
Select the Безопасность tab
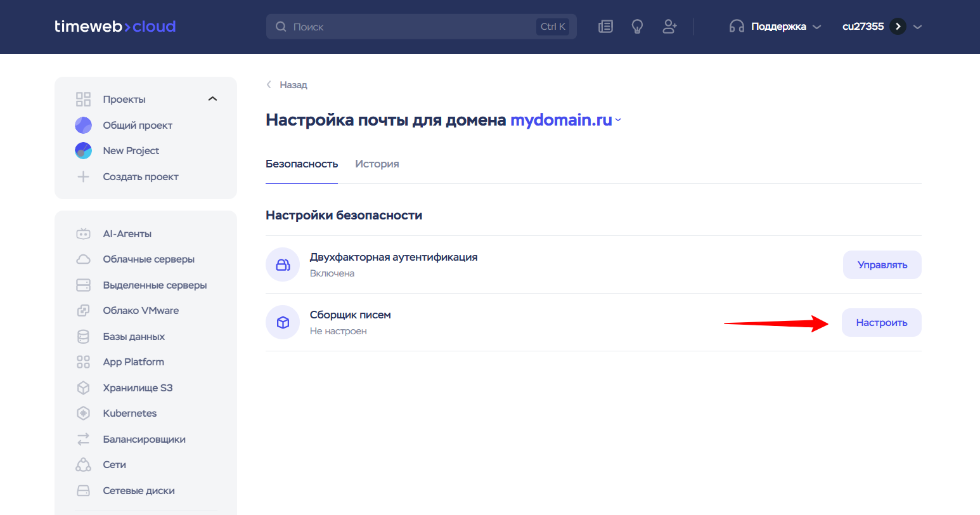302,164
